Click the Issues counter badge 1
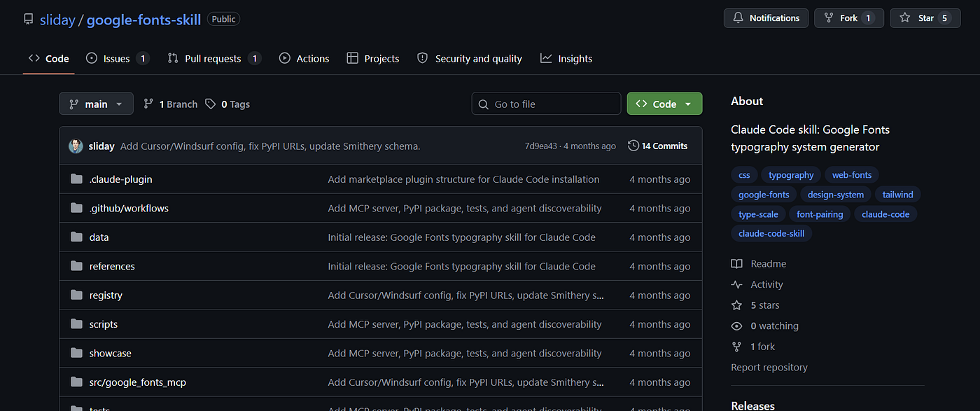Viewport: 980px width, 411px height. coord(143,59)
